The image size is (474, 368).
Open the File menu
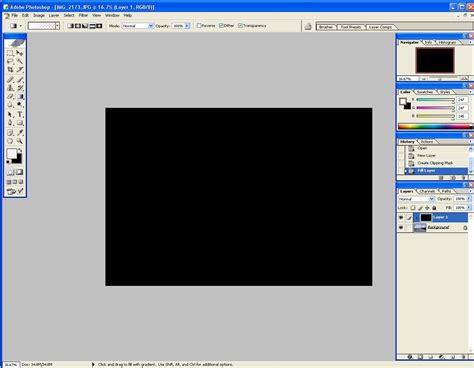(15, 15)
